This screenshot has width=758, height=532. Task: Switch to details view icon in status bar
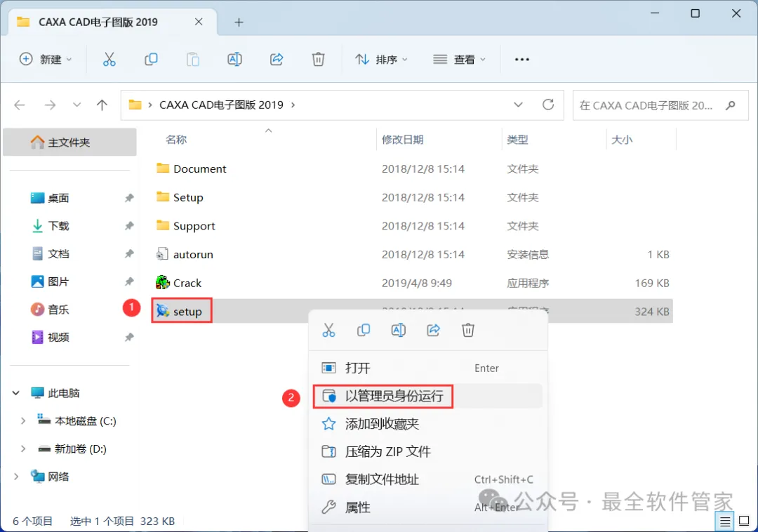724,521
